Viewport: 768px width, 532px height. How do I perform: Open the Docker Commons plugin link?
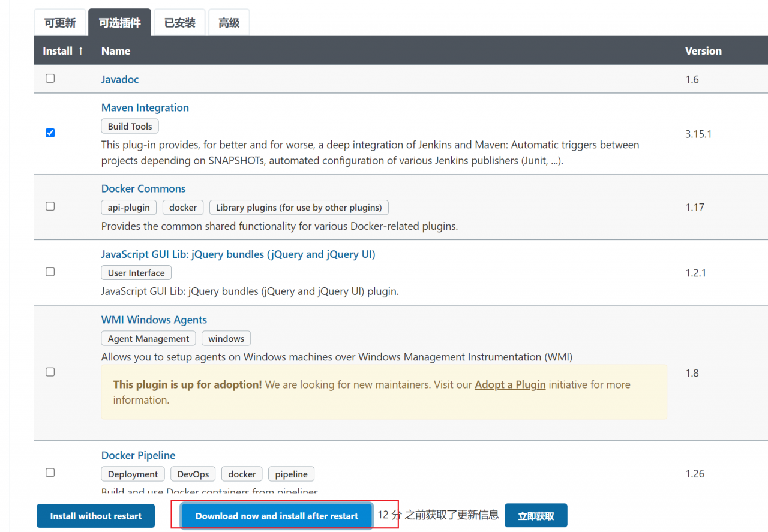pyautogui.click(x=143, y=188)
